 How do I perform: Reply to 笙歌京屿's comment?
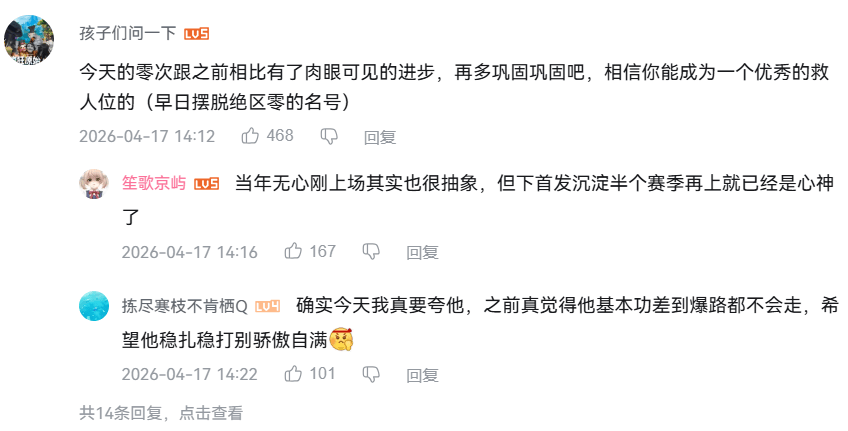422,253
